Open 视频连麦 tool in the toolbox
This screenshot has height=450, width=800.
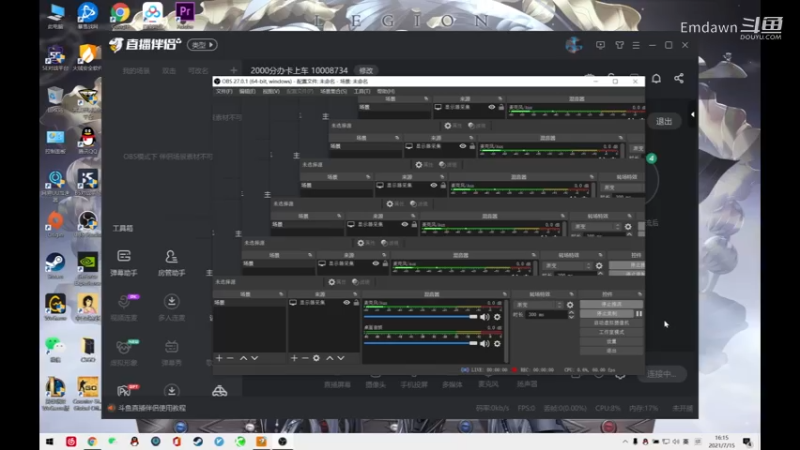(124, 308)
